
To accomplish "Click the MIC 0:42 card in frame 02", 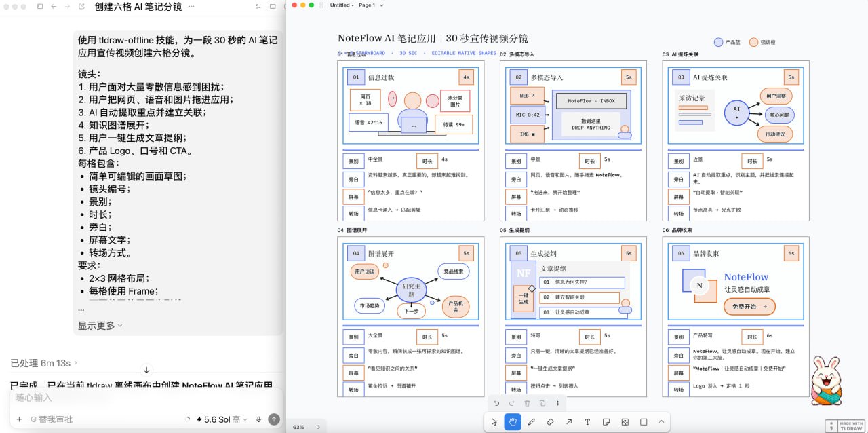I will [528, 115].
